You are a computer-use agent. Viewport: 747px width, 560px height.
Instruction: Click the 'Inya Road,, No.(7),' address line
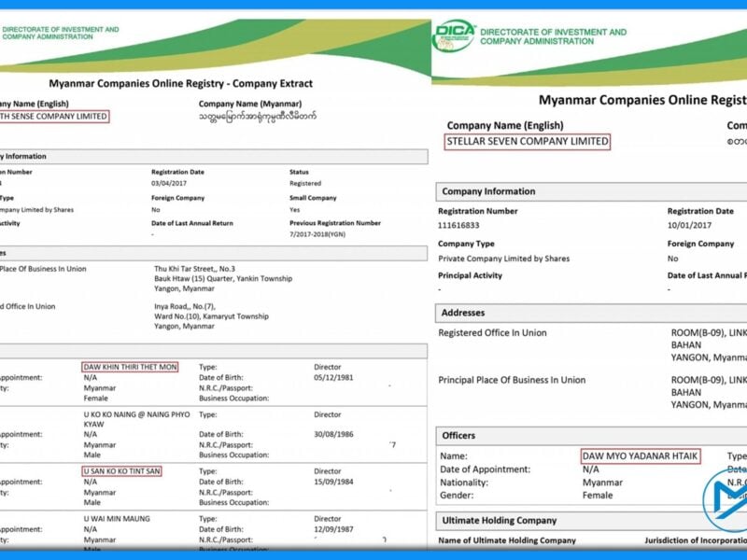(x=185, y=307)
